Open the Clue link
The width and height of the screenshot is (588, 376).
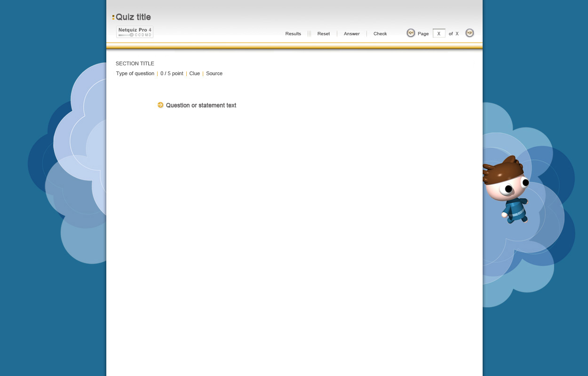coord(194,74)
